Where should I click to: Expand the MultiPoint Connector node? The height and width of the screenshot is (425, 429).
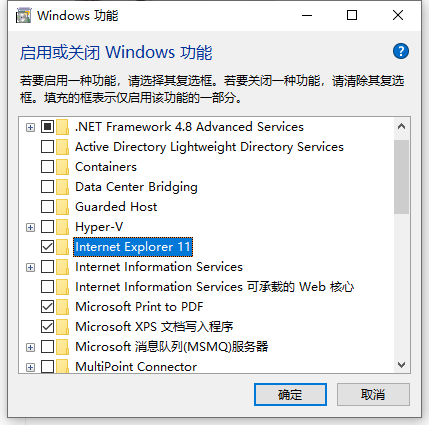[x=30, y=367]
